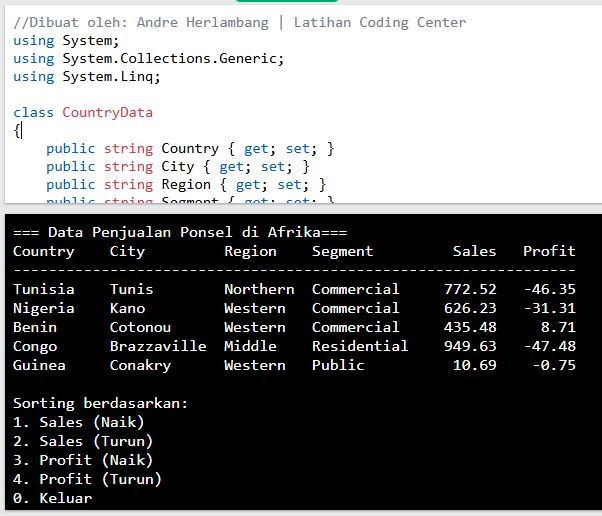602x516 pixels.
Task: Click sales value 435.48
Action: click(470, 327)
